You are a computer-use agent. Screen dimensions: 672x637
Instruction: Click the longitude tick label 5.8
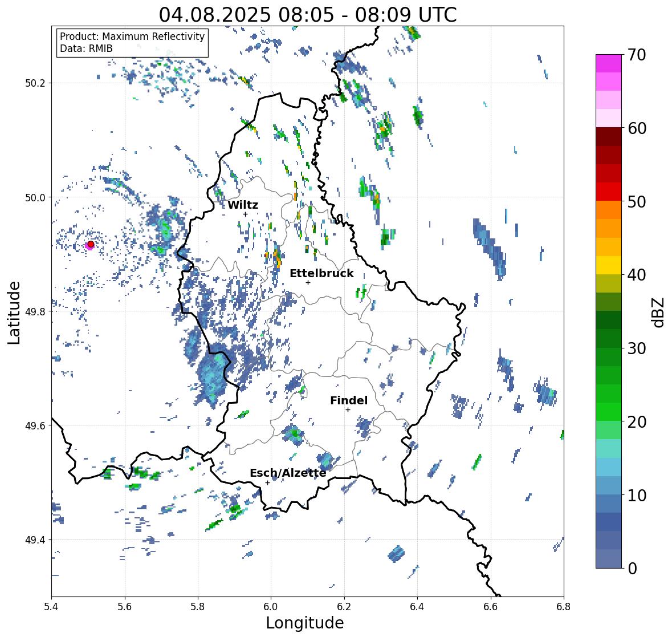198,607
